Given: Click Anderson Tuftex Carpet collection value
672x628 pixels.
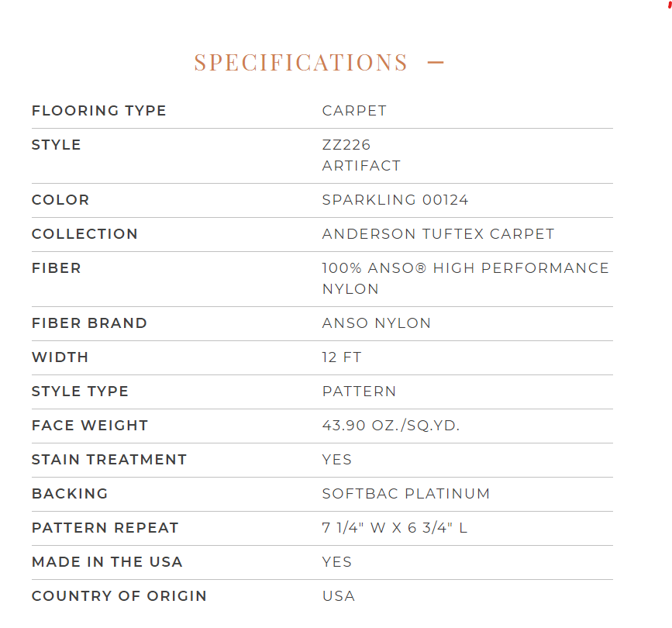Looking at the screenshot, I should coord(439,234).
